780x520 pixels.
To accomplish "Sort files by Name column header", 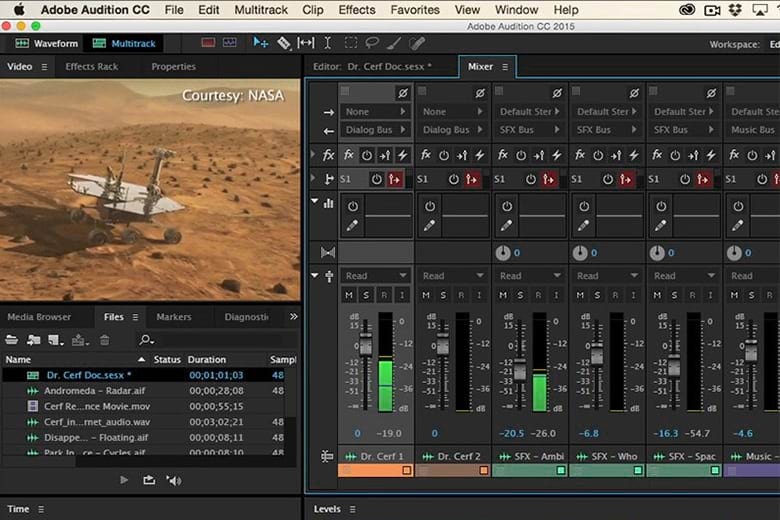I will 18,359.
